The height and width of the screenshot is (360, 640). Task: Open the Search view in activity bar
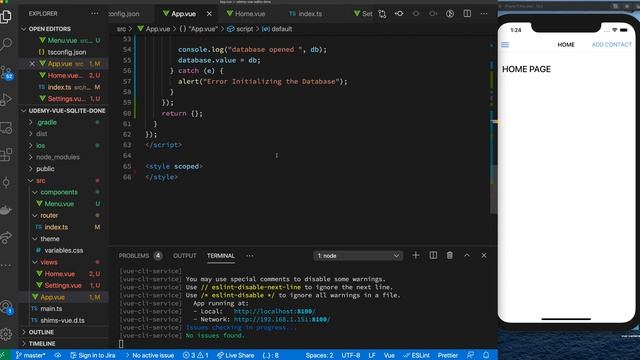coord(6,43)
